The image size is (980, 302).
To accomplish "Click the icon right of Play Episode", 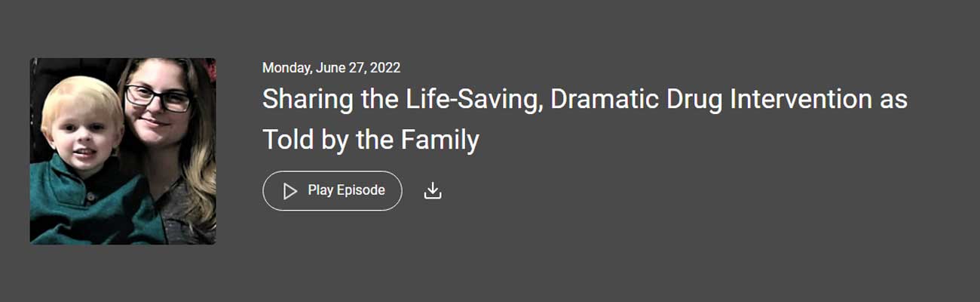I will 432,191.
